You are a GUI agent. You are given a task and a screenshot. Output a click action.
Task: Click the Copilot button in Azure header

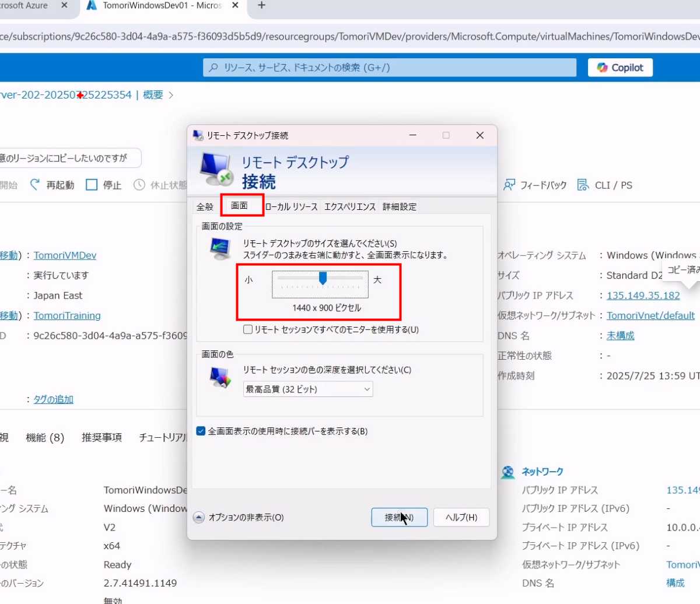619,68
